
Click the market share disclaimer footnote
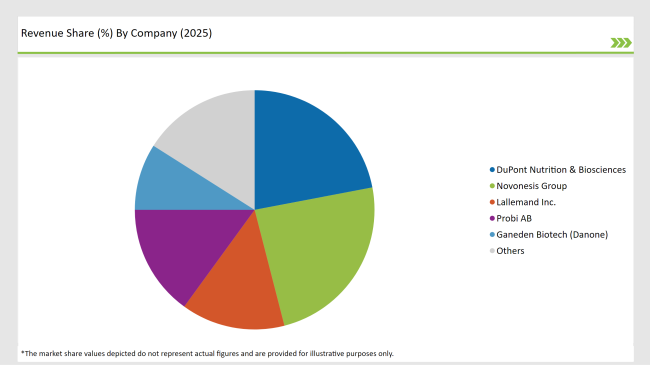[x=207, y=353]
